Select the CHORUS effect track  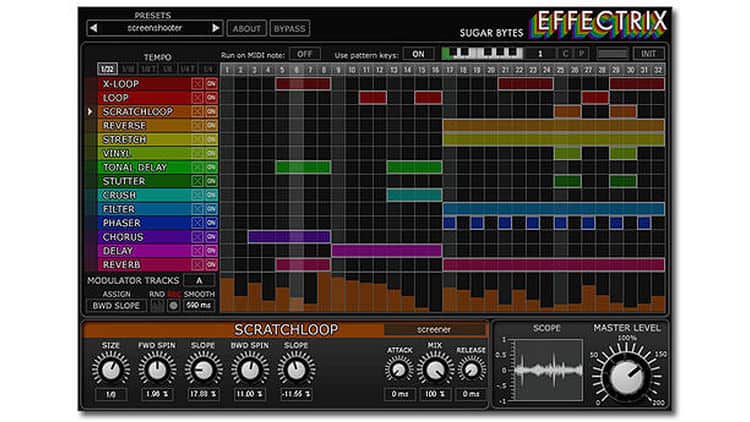[143, 237]
